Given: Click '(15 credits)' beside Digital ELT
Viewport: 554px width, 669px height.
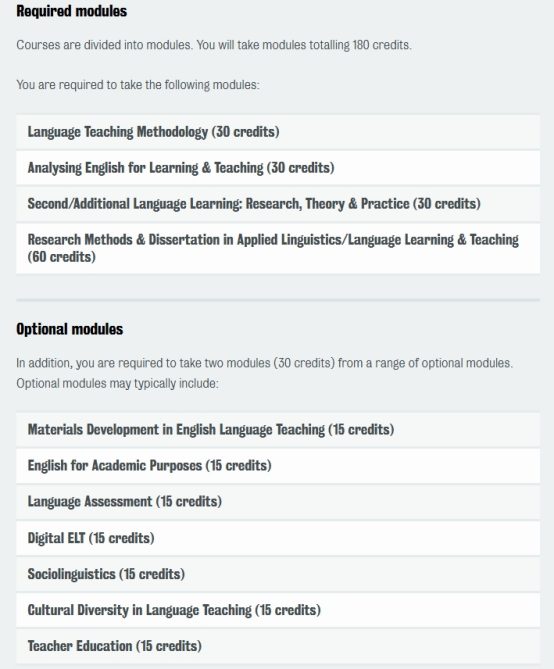Looking at the screenshot, I should click(x=122, y=538).
